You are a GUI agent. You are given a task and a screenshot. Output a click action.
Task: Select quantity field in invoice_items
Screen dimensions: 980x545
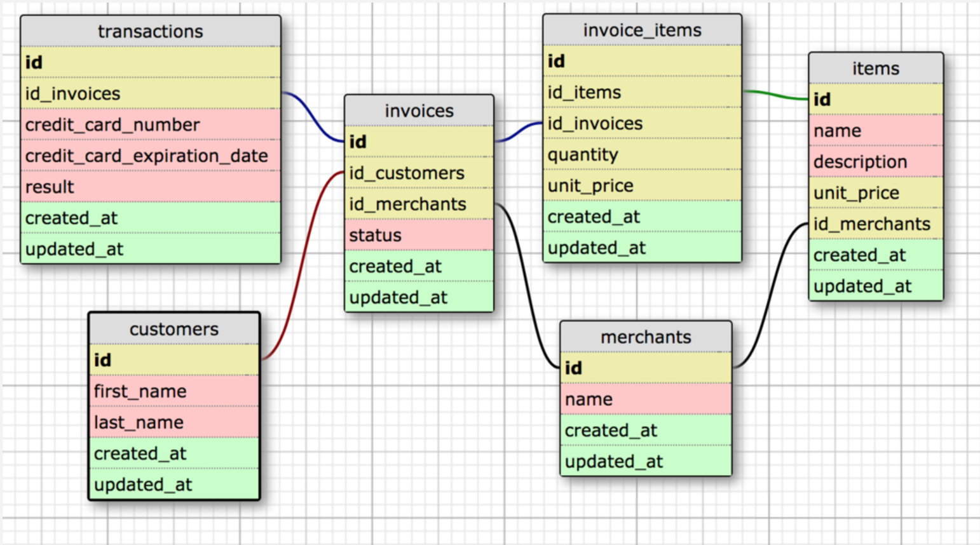coord(642,154)
